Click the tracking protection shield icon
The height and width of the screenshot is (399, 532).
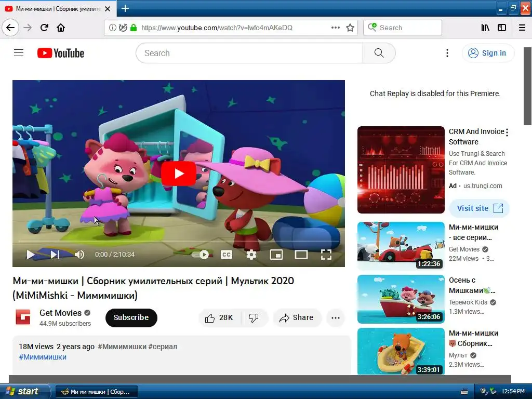coord(123,28)
